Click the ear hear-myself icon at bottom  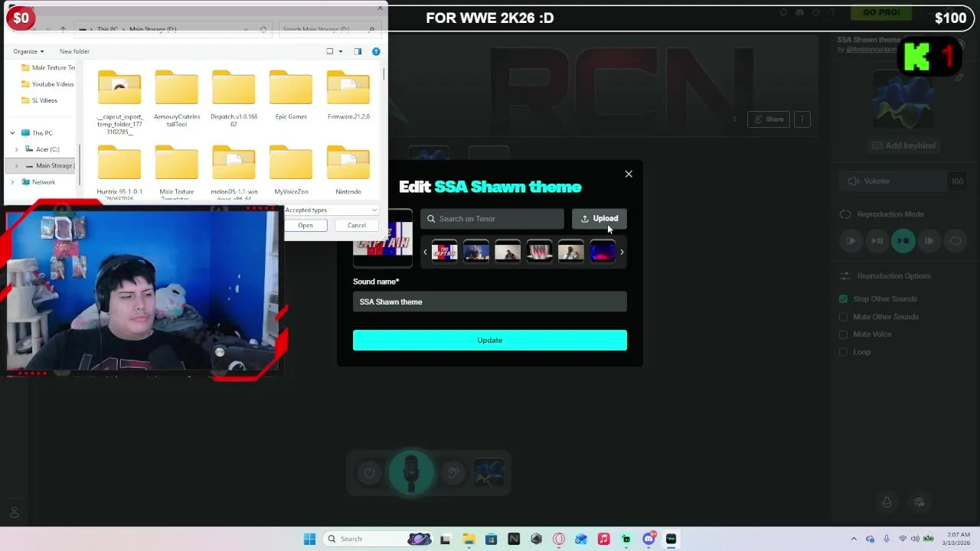click(x=452, y=473)
